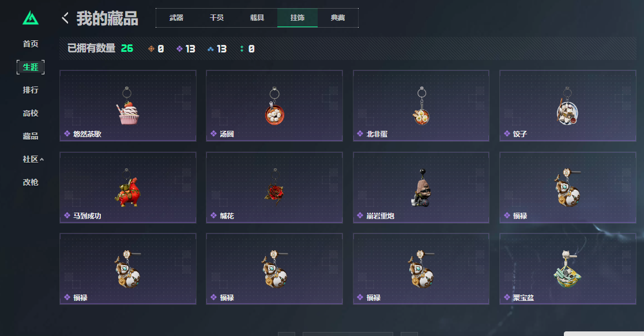Pick the 绒花 red flower charm

(x=274, y=187)
